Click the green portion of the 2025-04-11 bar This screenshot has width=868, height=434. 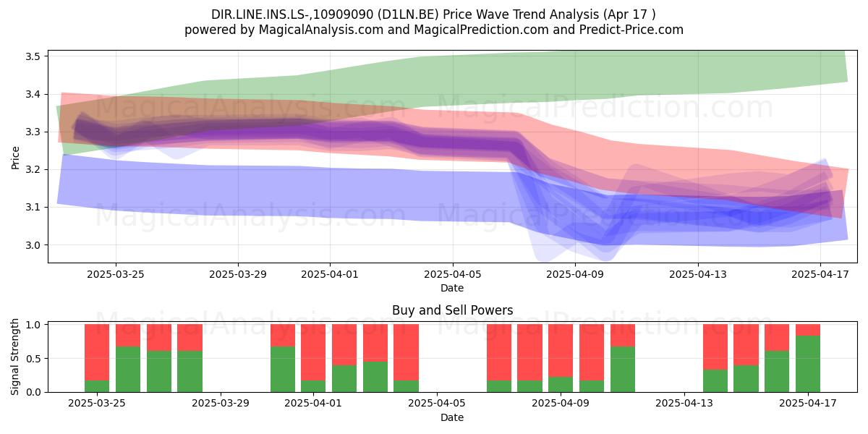(623, 370)
